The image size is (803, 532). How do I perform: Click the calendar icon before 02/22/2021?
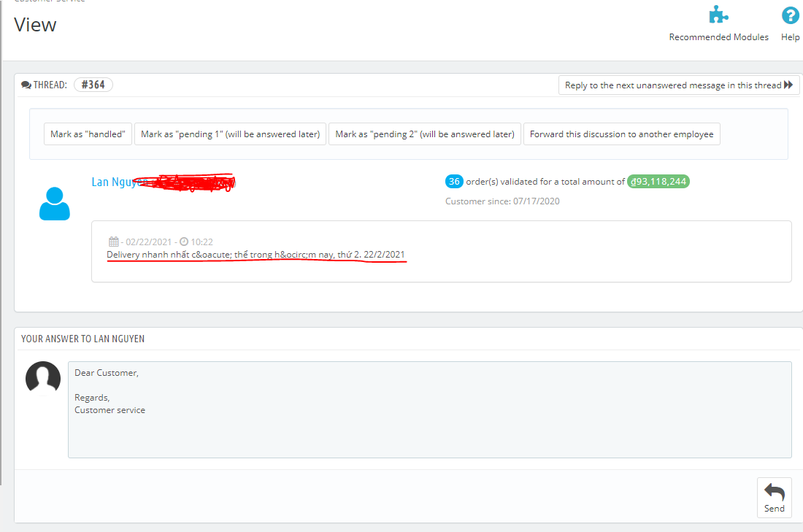click(x=114, y=242)
